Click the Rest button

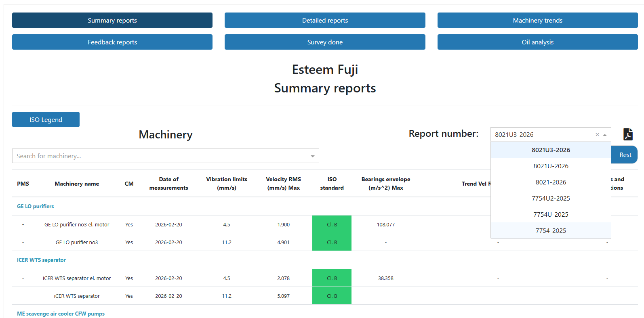[625, 155]
